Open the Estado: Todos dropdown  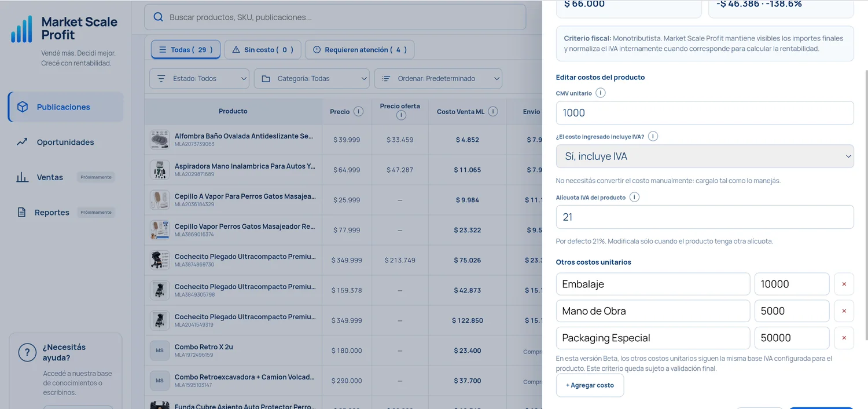199,78
